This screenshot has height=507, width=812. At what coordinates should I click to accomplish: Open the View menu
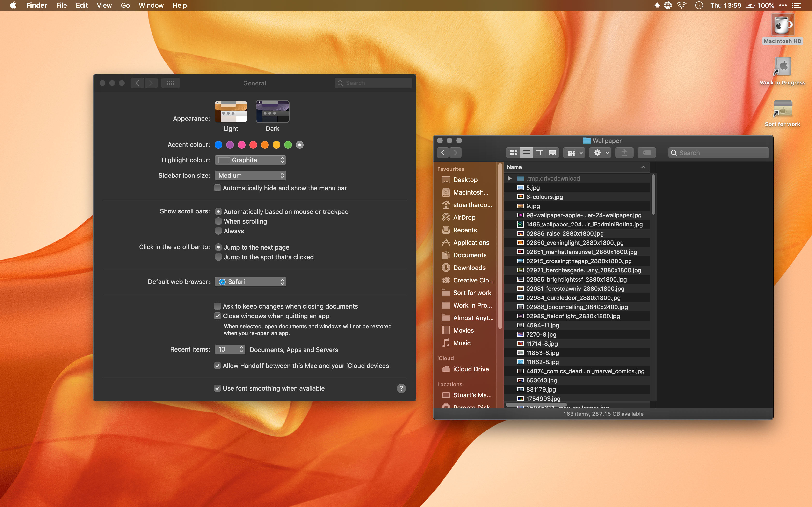coord(104,5)
